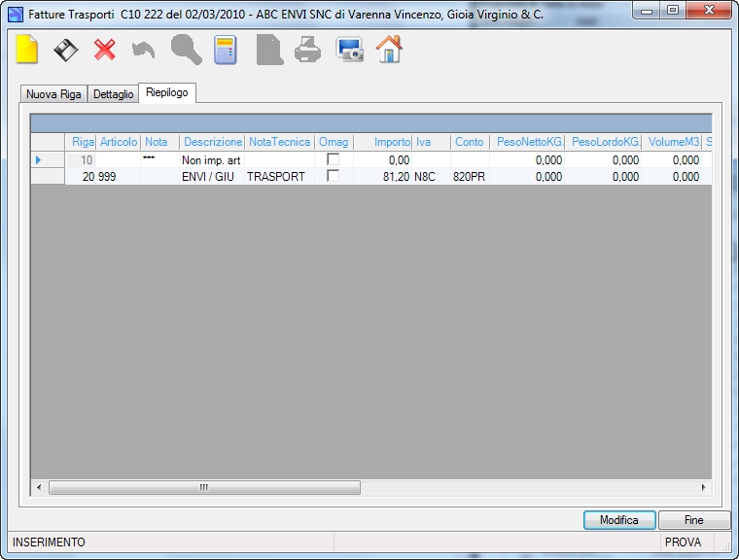Click the yellow new document icon

tap(27, 49)
